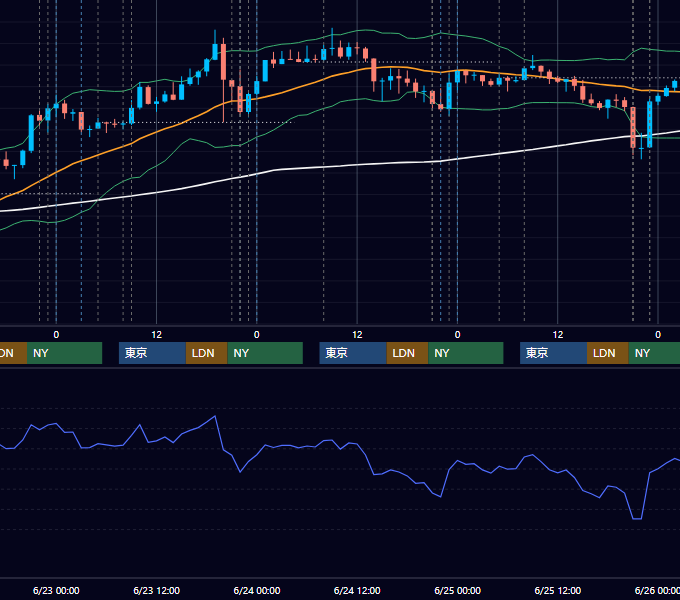This screenshot has width=680, height=600.
Task: Select the 東京 session block on 6/24
Action: coord(353,353)
